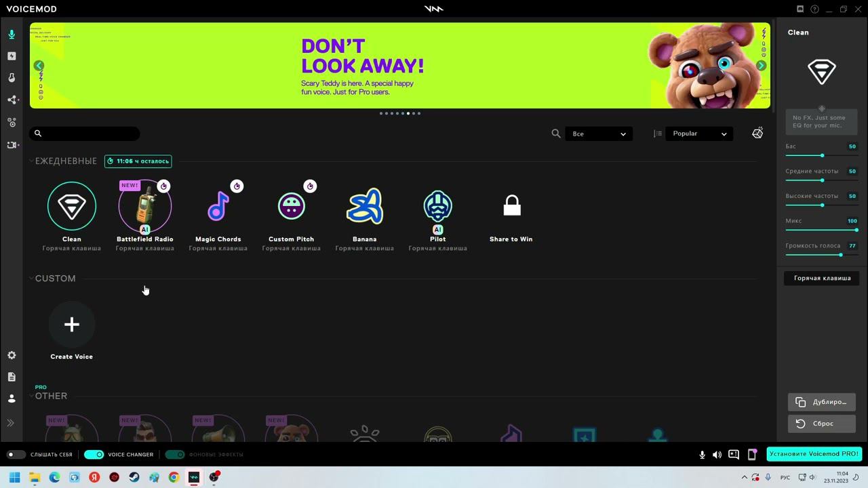The height and width of the screenshot is (488, 868).
Task: Click the speaker volume icon in bottom bar
Action: pyautogui.click(x=717, y=455)
